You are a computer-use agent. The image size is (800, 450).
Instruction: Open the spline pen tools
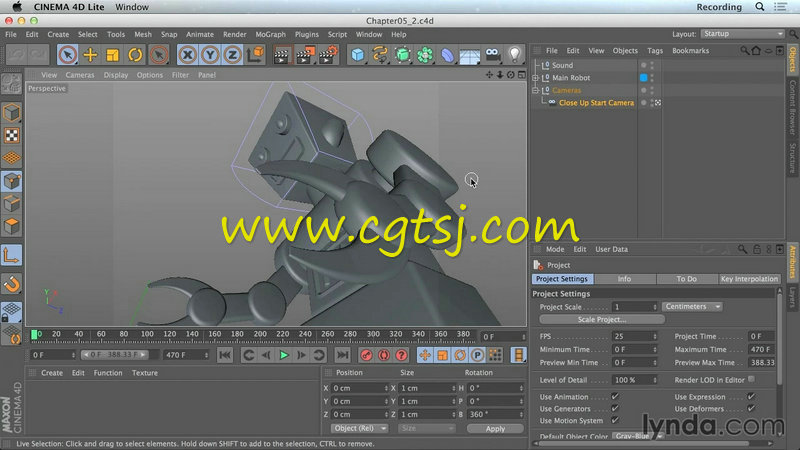click(x=380, y=55)
